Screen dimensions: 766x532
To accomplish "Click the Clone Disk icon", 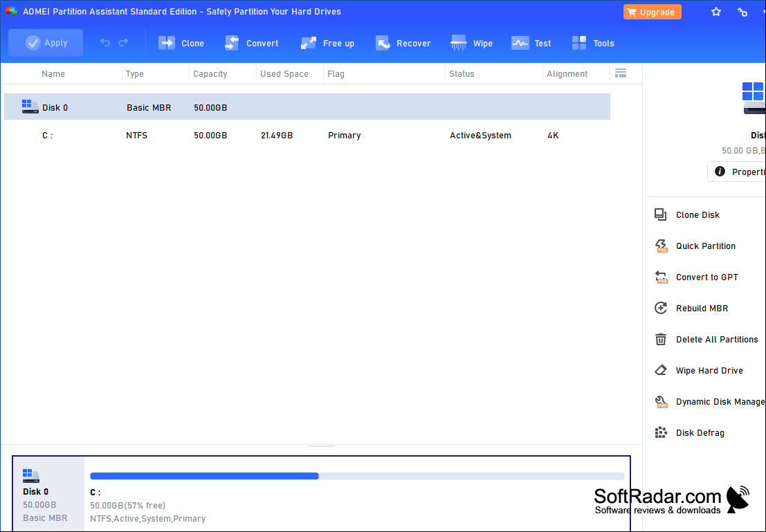I will point(661,215).
